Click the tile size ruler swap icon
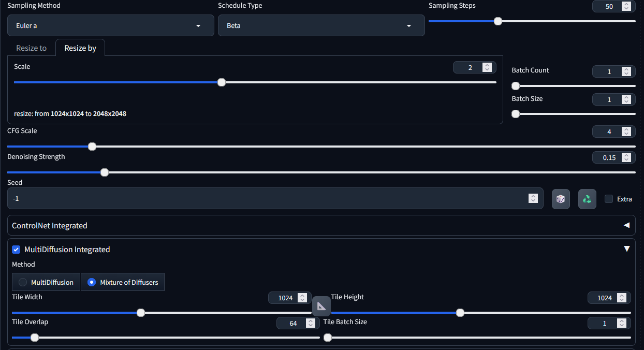This screenshot has height=350, width=644. (x=321, y=307)
